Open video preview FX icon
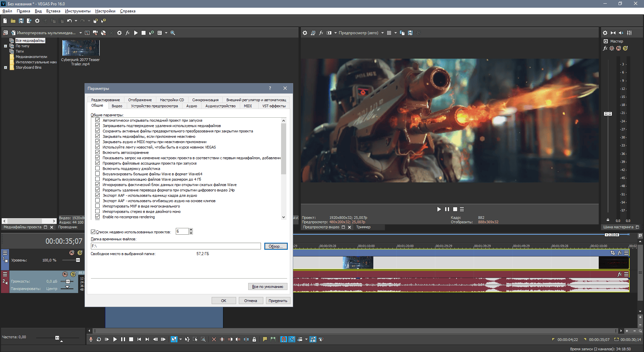The height and width of the screenshot is (352, 644). 321,33
